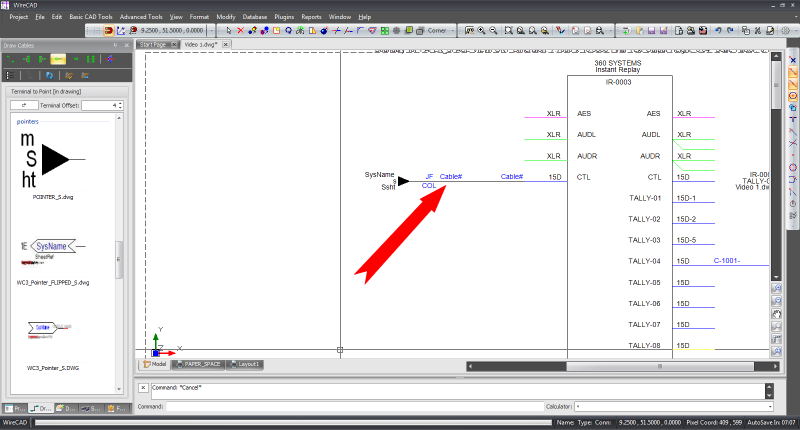The height and width of the screenshot is (430, 800).
Task: Click the zoom in magnifier icon
Action: pos(481,31)
